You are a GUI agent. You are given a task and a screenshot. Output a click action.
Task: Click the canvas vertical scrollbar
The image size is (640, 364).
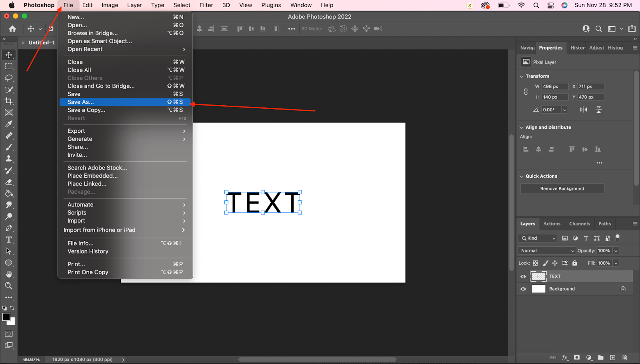click(511, 202)
